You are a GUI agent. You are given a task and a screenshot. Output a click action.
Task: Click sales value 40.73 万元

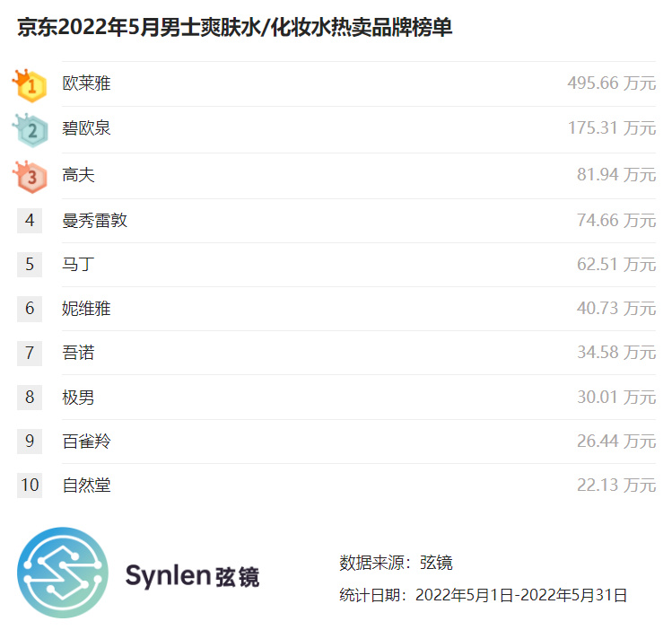click(616, 309)
